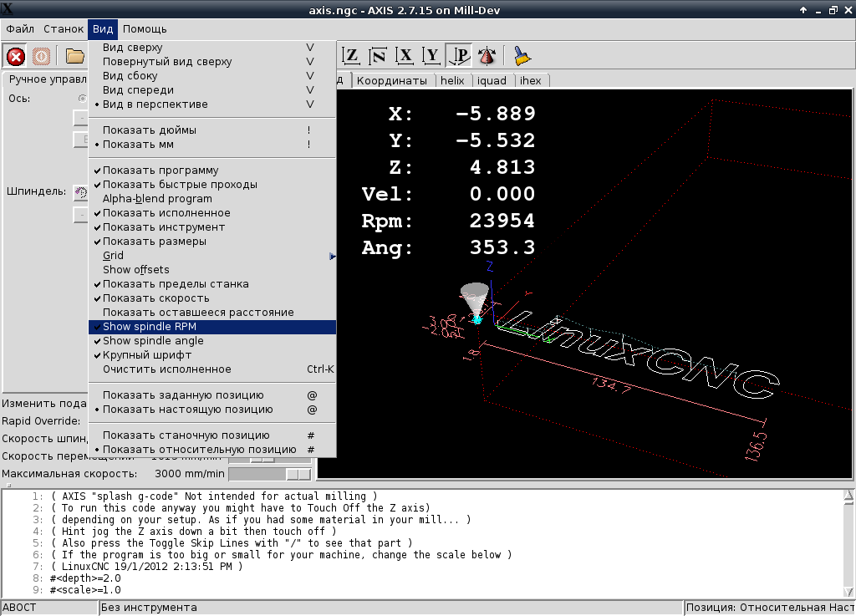
Task: Select the rotated Z view icon
Action: pos(379,56)
